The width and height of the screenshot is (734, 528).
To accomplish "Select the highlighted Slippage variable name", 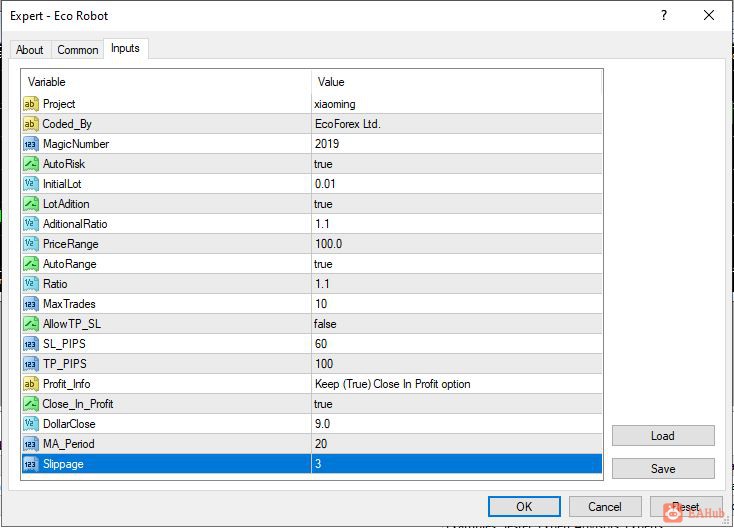I will tap(63, 464).
